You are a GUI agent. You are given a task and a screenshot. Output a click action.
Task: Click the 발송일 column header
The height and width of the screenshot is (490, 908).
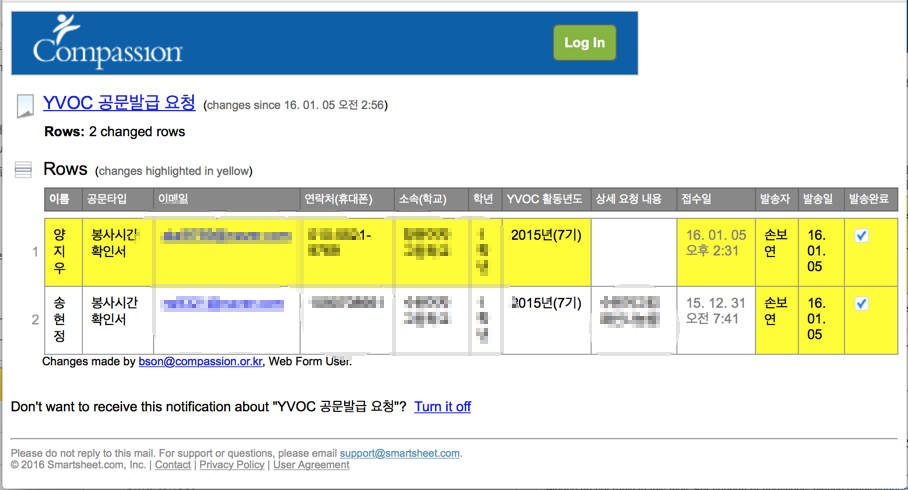click(821, 199)
